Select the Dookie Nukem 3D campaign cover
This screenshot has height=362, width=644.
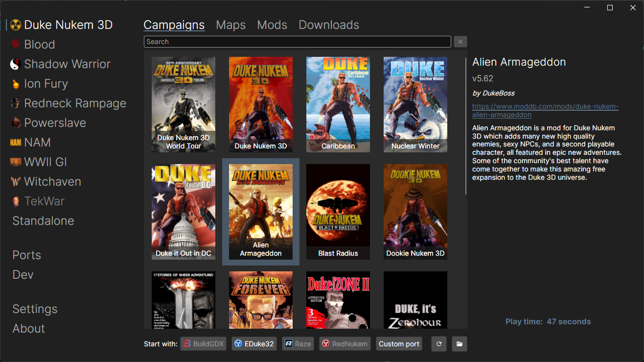coord(415,212)
